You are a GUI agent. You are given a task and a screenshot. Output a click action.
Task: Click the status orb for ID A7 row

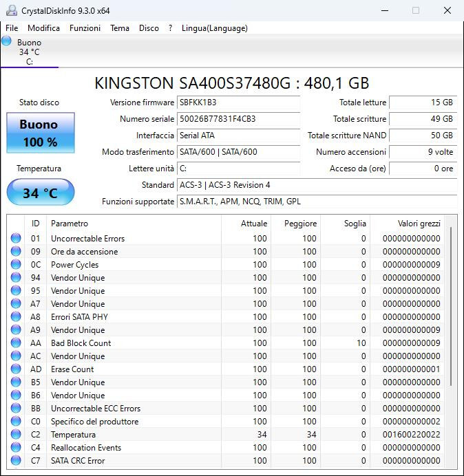pyautogui.click(x=16, y=303)
